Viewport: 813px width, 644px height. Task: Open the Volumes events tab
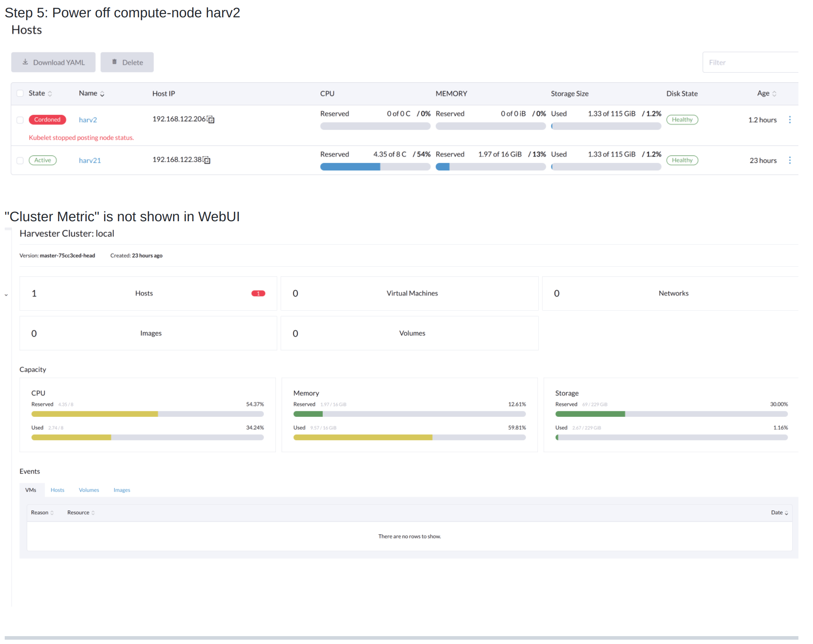[89, 490]
